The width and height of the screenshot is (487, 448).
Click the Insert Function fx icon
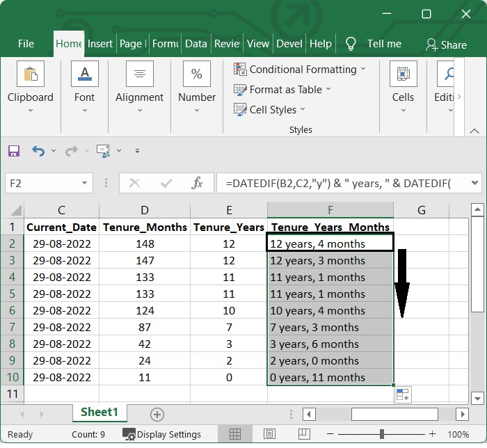(x=197, y=183)
